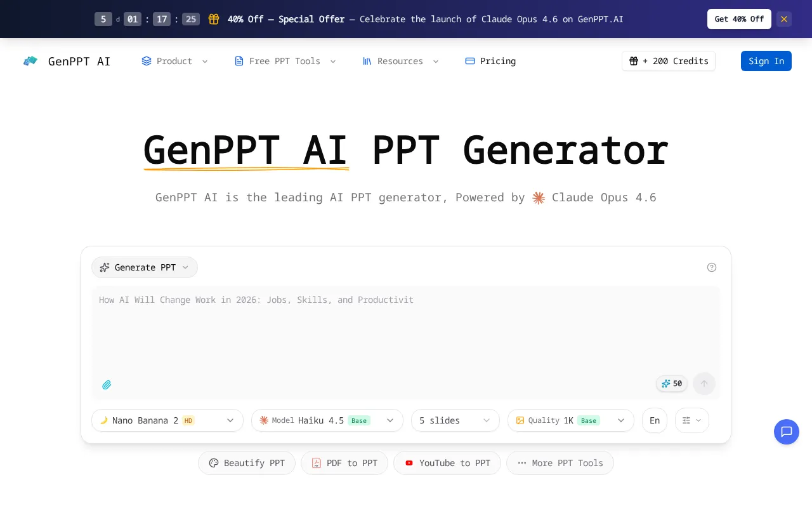
Task: Click the PDF file icon on PDF to PPT
Action: tap(317, 463)
